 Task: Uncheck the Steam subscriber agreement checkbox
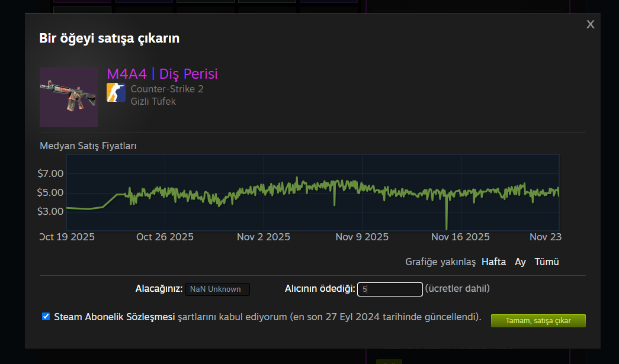[x=46, y=316]
